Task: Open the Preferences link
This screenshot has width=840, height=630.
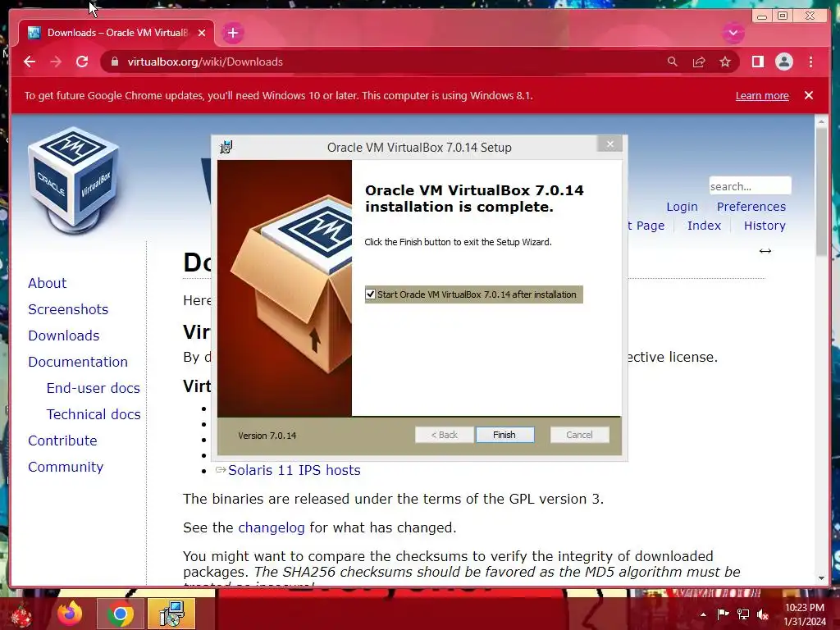Action: 751,206
